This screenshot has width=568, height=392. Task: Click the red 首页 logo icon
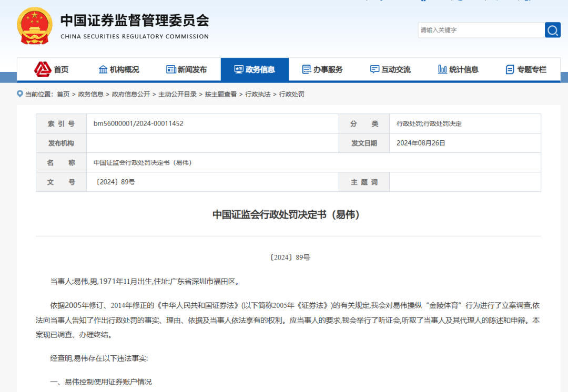(x=43, y=69)
